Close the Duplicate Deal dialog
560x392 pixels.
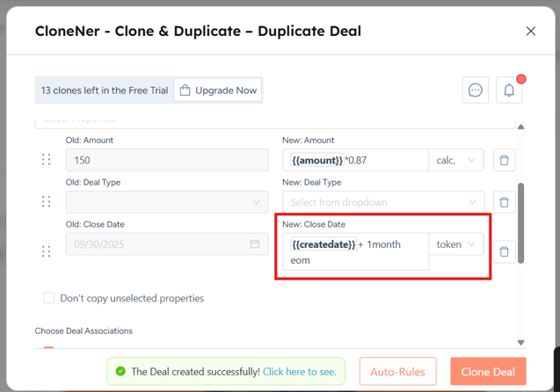click(531, 32)
